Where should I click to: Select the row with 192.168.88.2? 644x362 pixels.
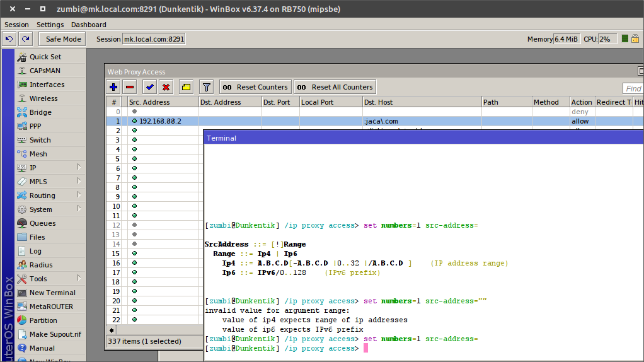160,121
